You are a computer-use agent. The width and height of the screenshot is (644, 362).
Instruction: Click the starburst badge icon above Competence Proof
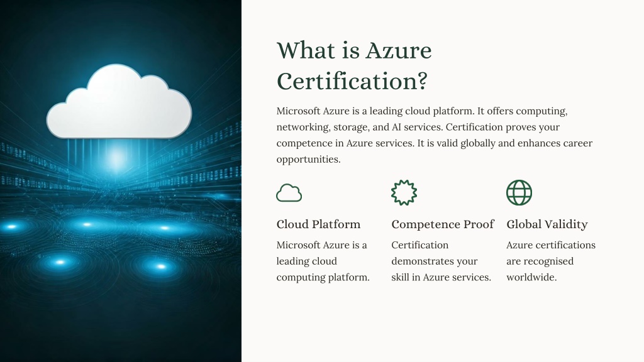[x=404, y=192]
